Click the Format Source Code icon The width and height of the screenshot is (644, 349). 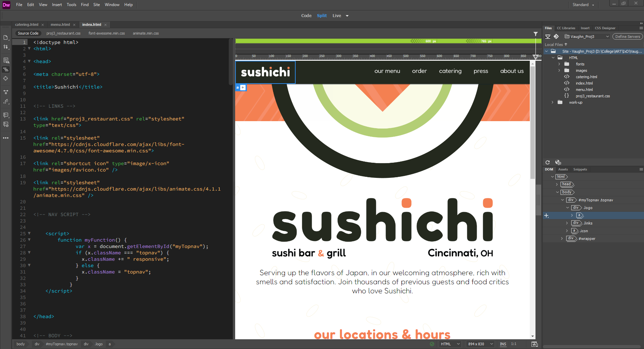pyautogui.click(x=6, y=101)
